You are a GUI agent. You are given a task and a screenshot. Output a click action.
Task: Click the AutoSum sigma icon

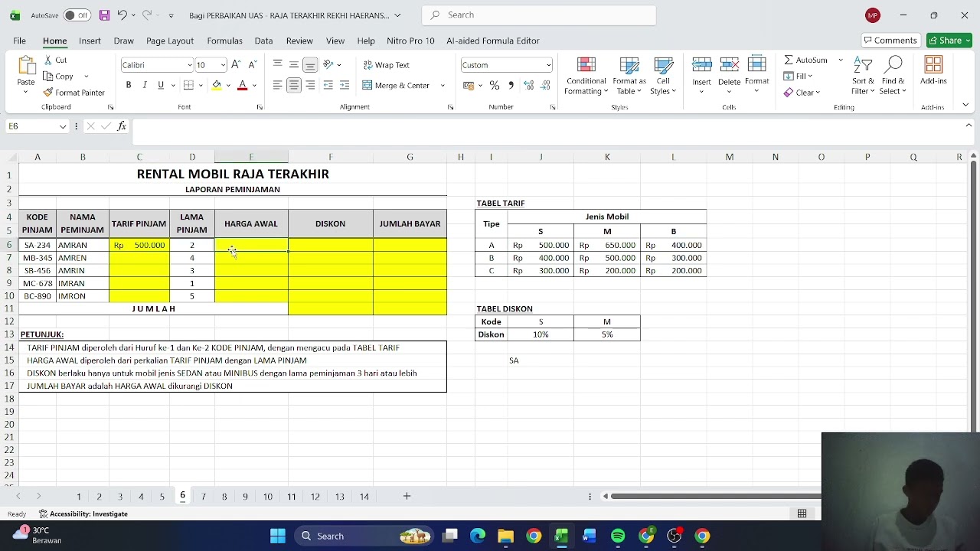pos(789,60)
